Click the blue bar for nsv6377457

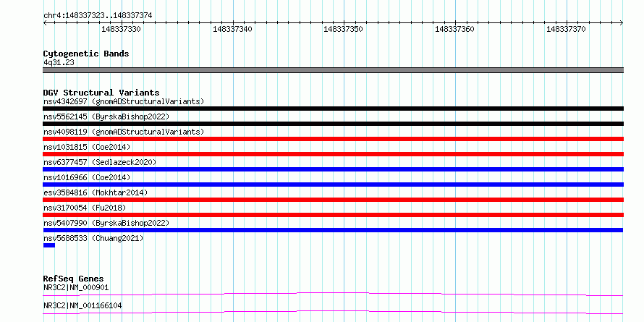point(333,169)
